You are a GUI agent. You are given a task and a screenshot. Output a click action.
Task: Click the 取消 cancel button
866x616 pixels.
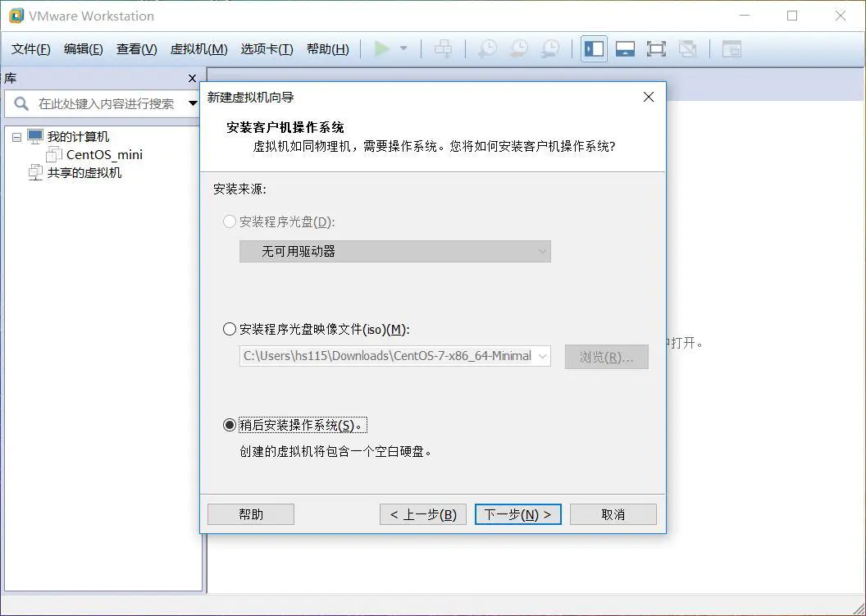[613, 514]
